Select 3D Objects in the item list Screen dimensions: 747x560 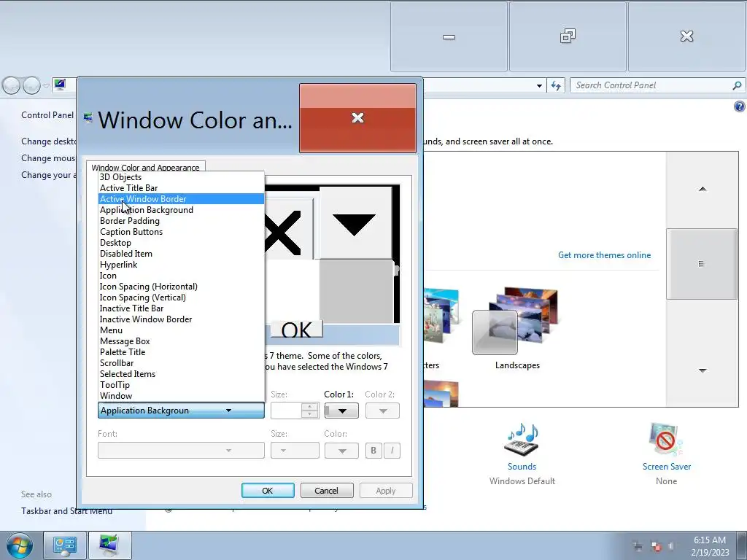[x=181, y=177]
